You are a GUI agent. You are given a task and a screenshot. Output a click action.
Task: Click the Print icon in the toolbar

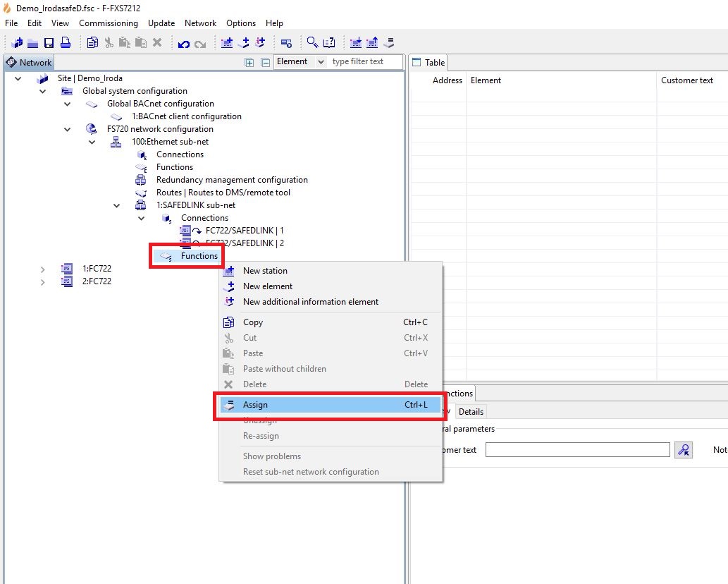coord(65,43)
